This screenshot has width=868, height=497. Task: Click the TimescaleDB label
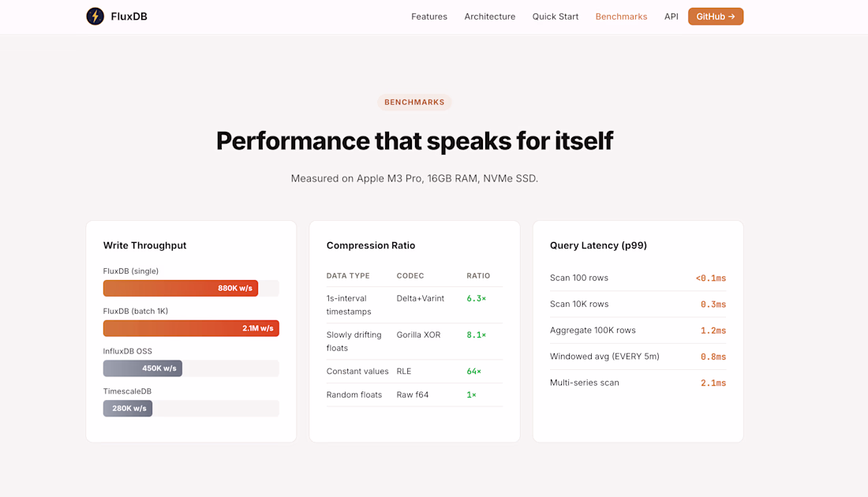coord(127,391)
